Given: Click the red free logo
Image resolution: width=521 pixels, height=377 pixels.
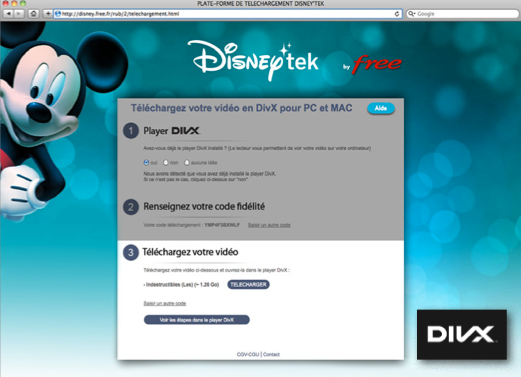Looking at the screenshot, I should [377, 64].
